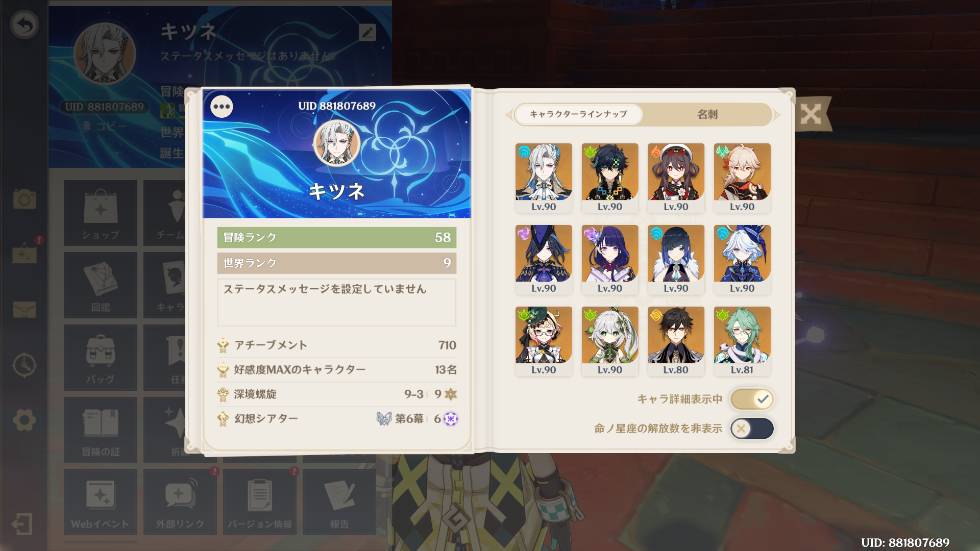Click the edit pencil icon beside キツネ

pyautogui.click(x=367, y=33)
